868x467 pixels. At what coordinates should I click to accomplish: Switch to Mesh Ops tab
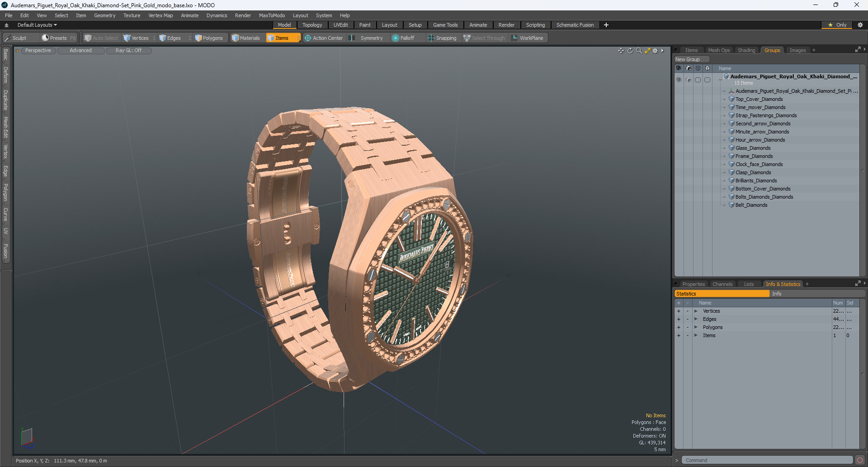pos(719,50)
